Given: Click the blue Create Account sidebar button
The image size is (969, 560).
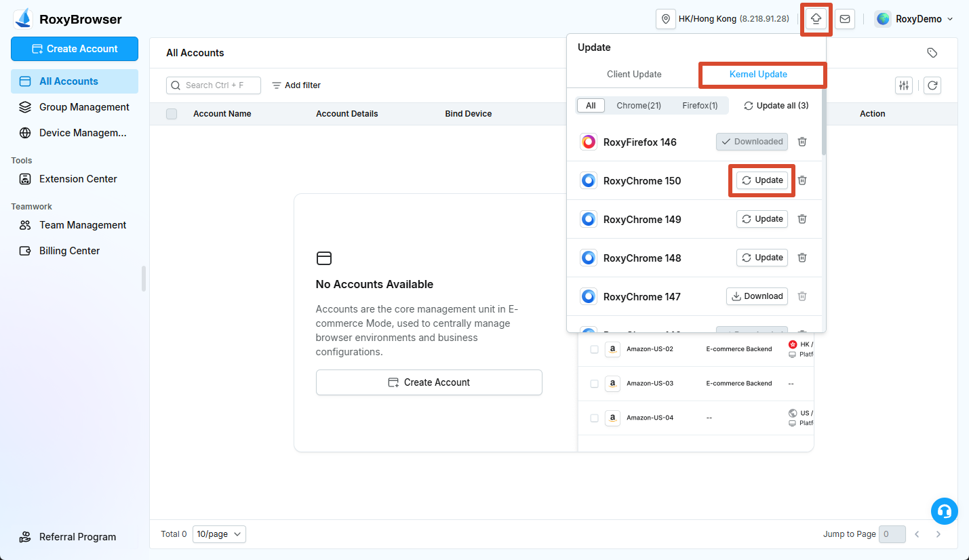Looking at the screenshot, I should coord(75,49).
